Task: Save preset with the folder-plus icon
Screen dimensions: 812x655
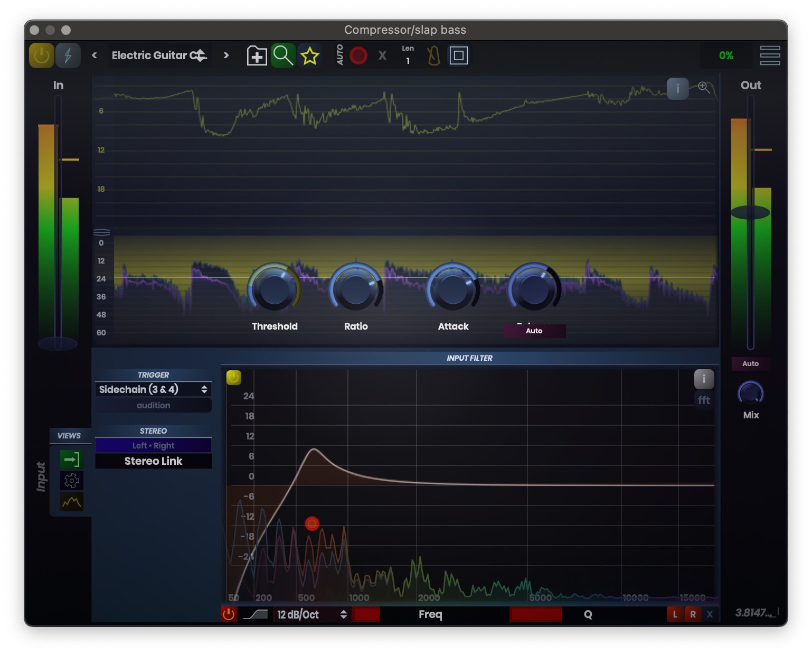Action: (x=257, y=55)
